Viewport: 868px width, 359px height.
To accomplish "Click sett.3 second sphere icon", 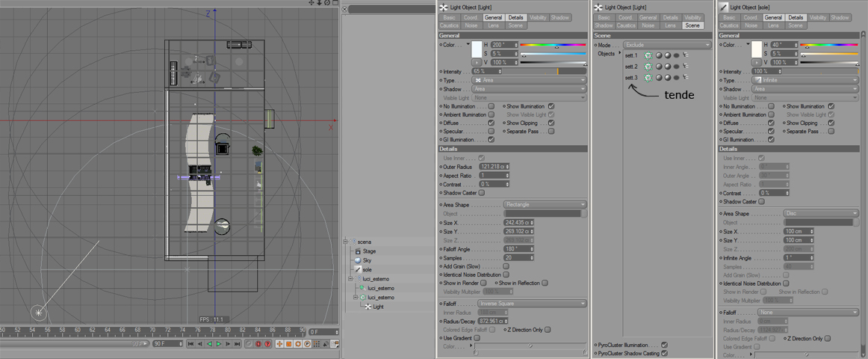I will tap(668, 78).
